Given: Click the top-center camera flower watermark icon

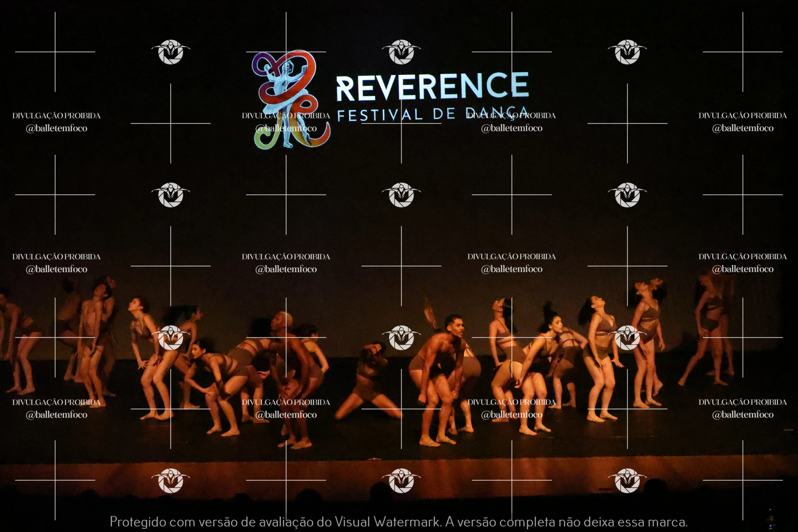Looking at the screenshot, I should point(401,52).
